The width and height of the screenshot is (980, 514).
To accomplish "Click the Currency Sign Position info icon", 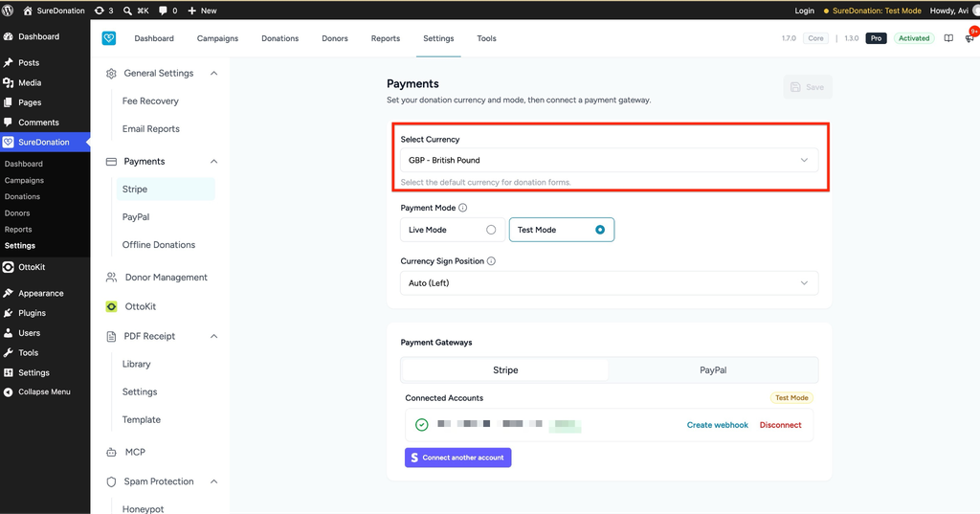I will (491, 261).
